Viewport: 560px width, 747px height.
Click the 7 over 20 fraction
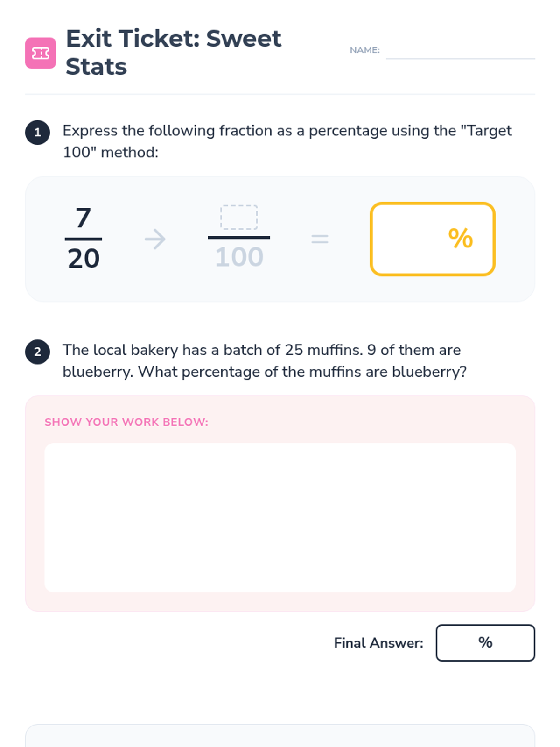[x=84, y=239]
